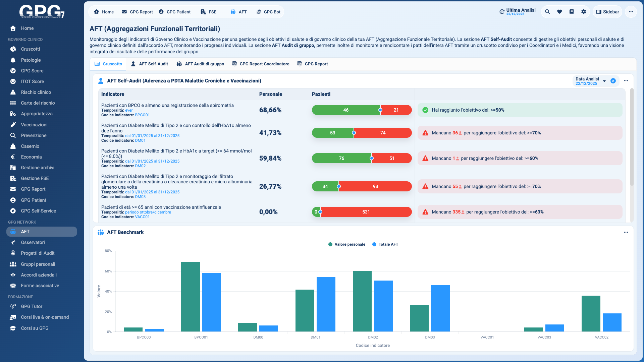Toggle Valore personale legend series
The image size is (644, 362).
coord(347,244)
